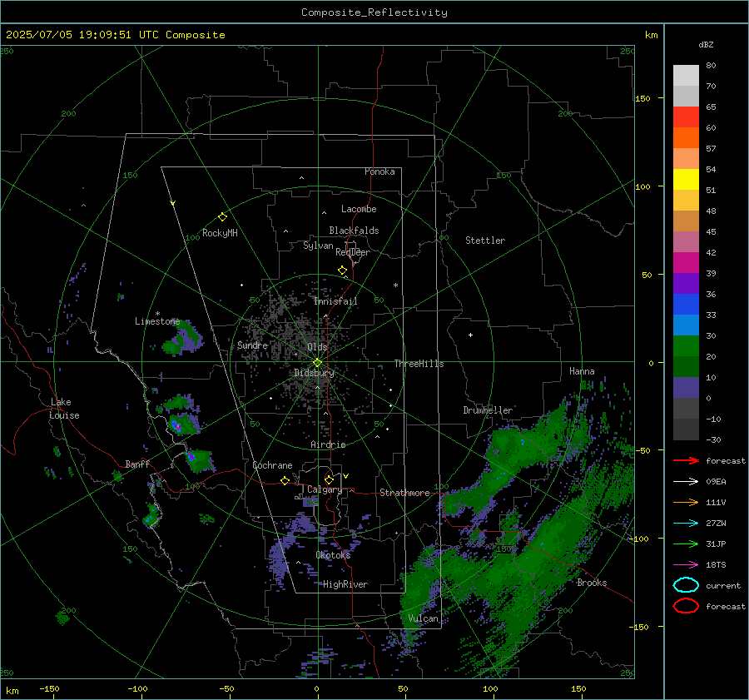Viewport: 749px width, 700px height.
Task: Click the 'current' legend label
Action: 723,586
